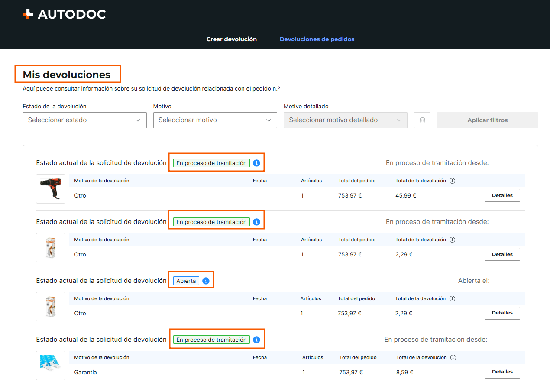The image size is (550, 392).
Task: Click info icon next to 'Total de la devolución' in Garantía row
Action: click(x=453, y=357)
